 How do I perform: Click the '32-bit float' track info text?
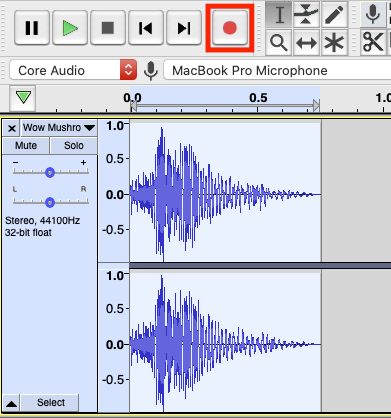tap(28, 233)
